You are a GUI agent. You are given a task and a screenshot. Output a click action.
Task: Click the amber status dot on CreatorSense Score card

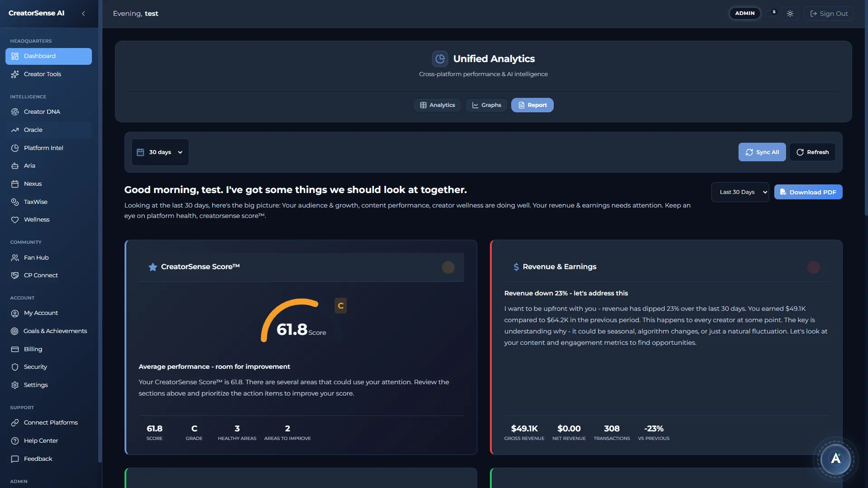point(448,267)
